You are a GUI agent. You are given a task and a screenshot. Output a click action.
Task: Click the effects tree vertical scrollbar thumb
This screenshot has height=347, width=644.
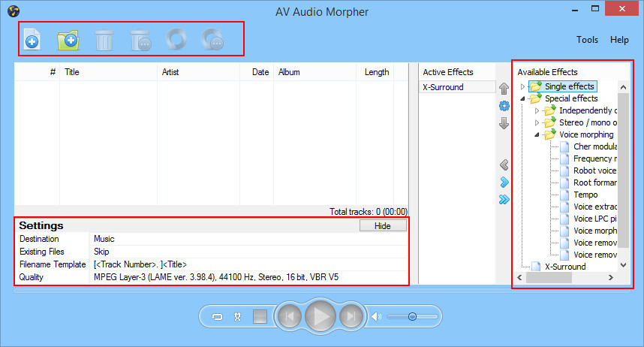(x=623, y=170)
